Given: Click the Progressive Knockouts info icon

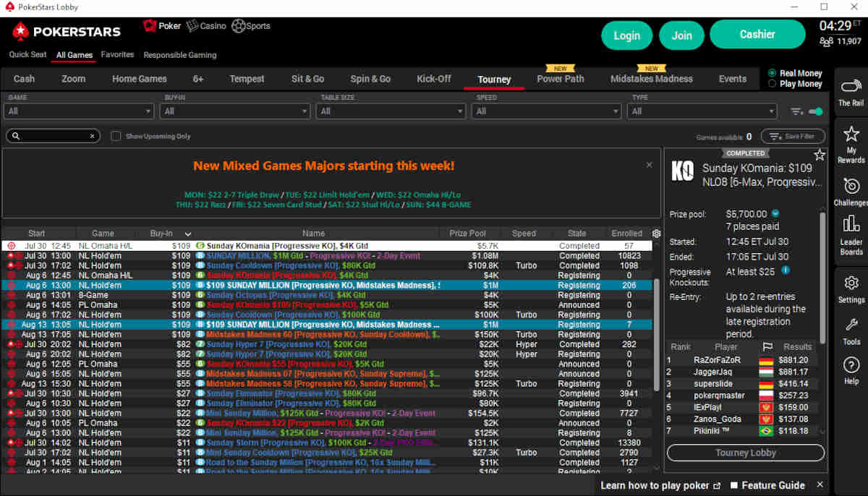Looking at the screenshot, I should click(786, 270).
